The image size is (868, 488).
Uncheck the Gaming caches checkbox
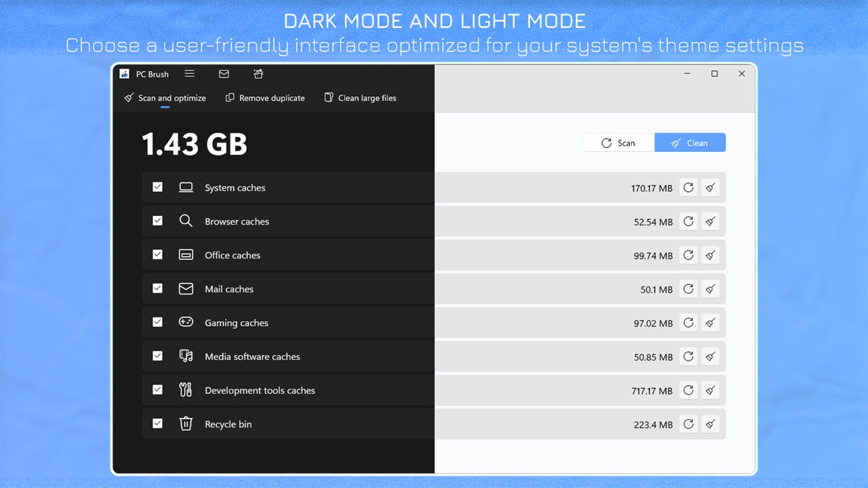click(158, 322)
